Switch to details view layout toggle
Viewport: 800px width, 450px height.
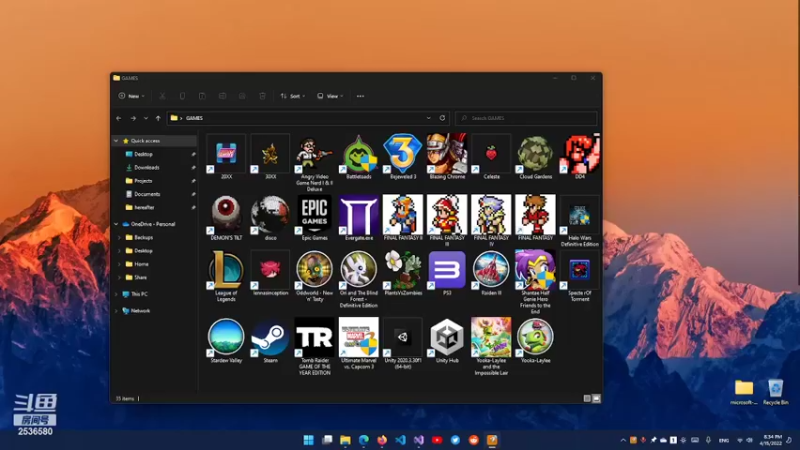coord(587,398)
